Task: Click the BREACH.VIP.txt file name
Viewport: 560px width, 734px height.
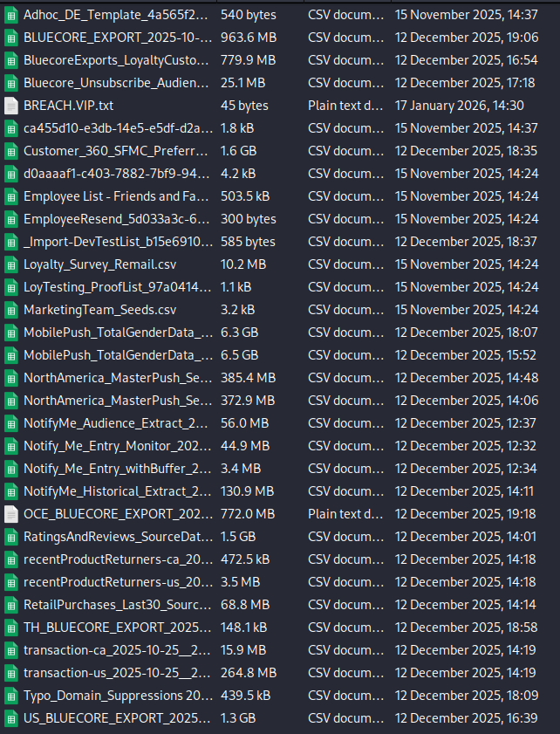Action: pyautogui.click(x=68, y=106)
